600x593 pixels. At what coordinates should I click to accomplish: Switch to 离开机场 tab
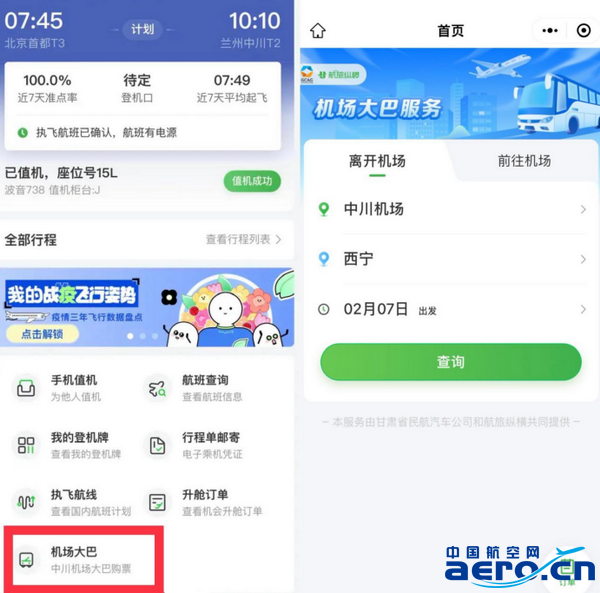tap(377, 161)
